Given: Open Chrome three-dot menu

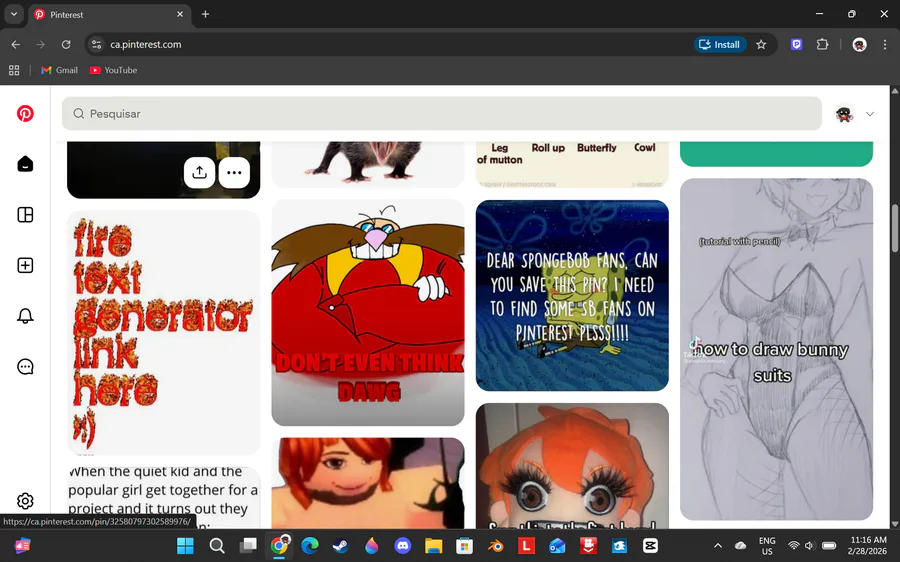Looking at the screenshot, I should 885,44.
